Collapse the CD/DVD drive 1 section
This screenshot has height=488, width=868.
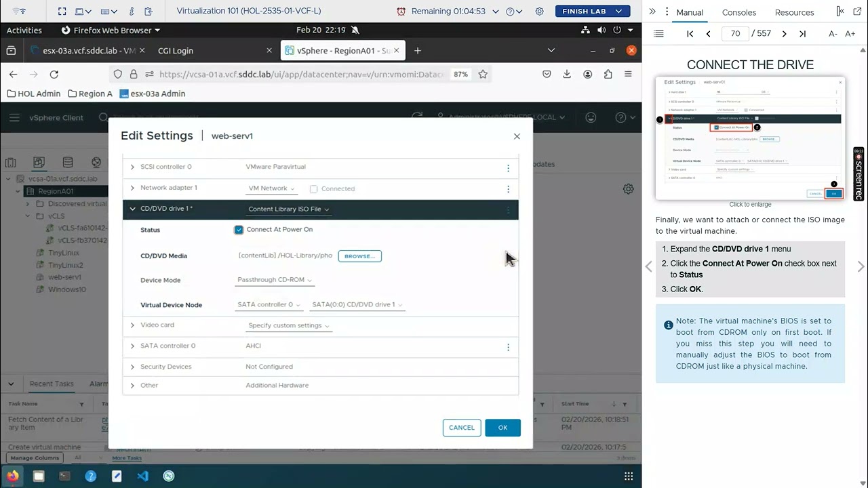click(132, 209)
